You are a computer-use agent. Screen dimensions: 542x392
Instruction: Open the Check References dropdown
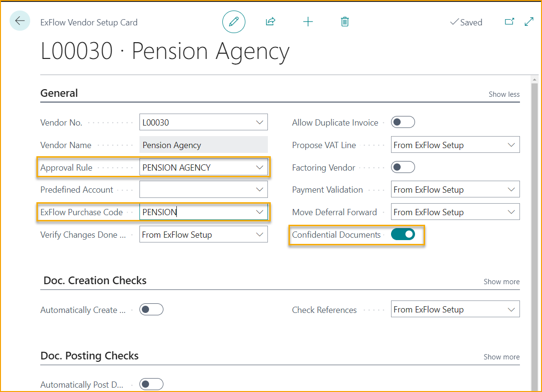click(x=511, y=310)
